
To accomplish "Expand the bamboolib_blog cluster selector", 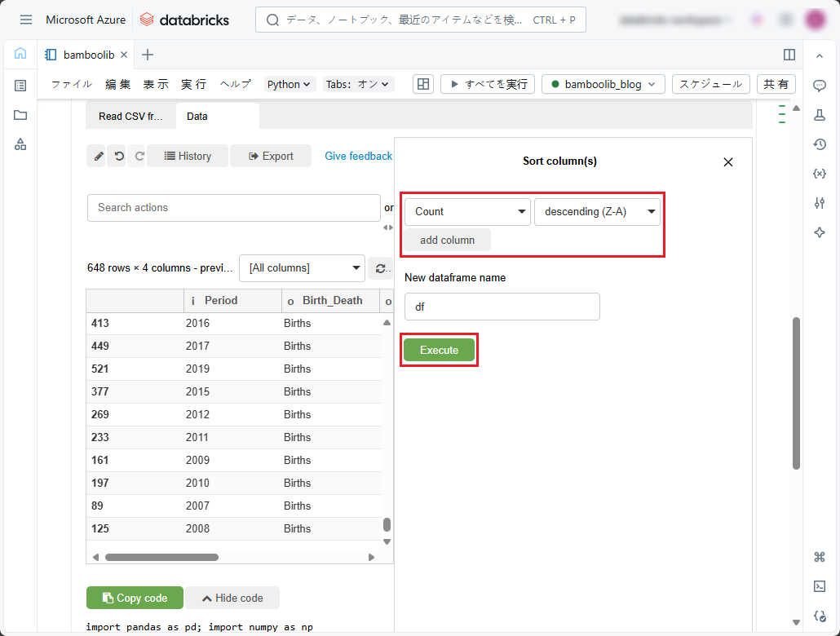I will point(603,84).
